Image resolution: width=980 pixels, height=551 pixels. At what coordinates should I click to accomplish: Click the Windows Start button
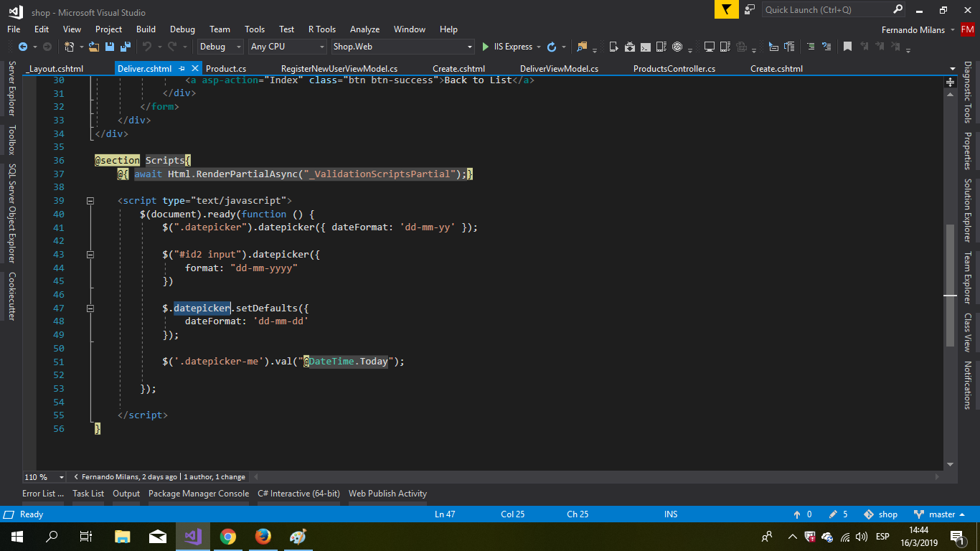(17, 536)
